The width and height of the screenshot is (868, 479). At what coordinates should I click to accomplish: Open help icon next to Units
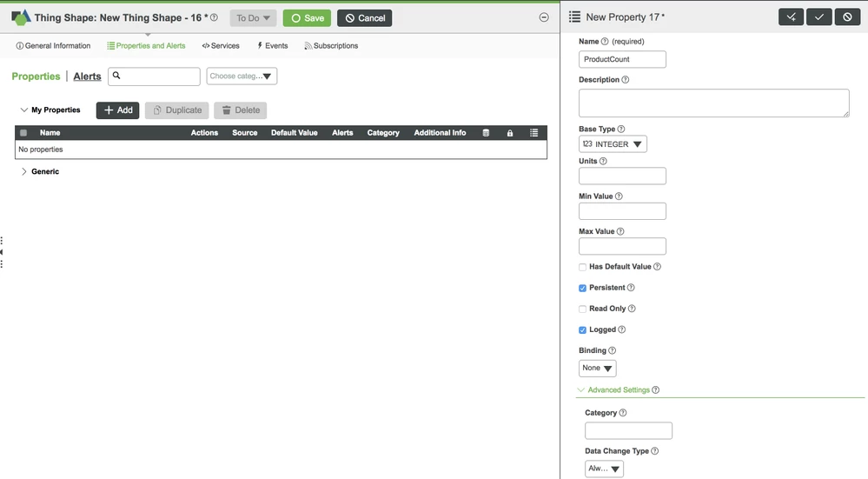[x=603, y=161]
